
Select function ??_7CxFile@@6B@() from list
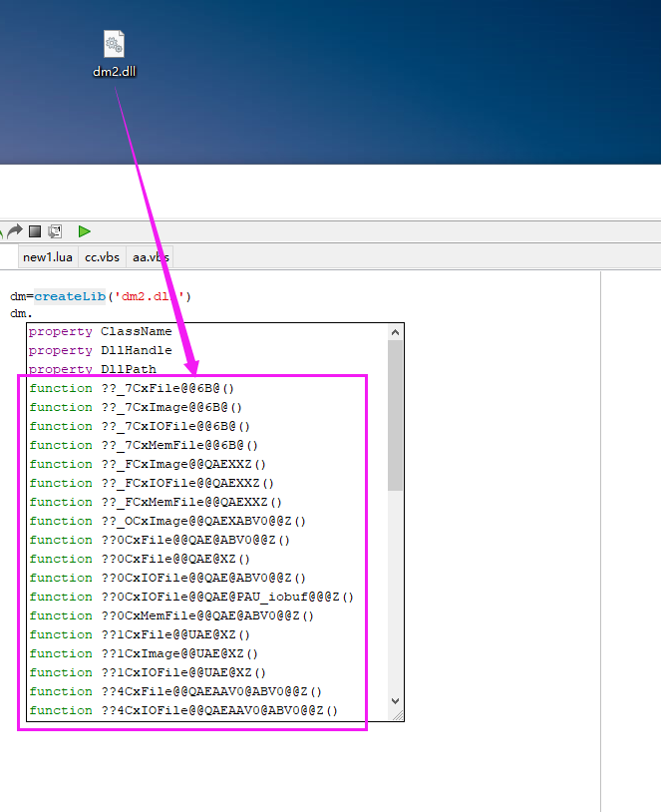[166, 388]
